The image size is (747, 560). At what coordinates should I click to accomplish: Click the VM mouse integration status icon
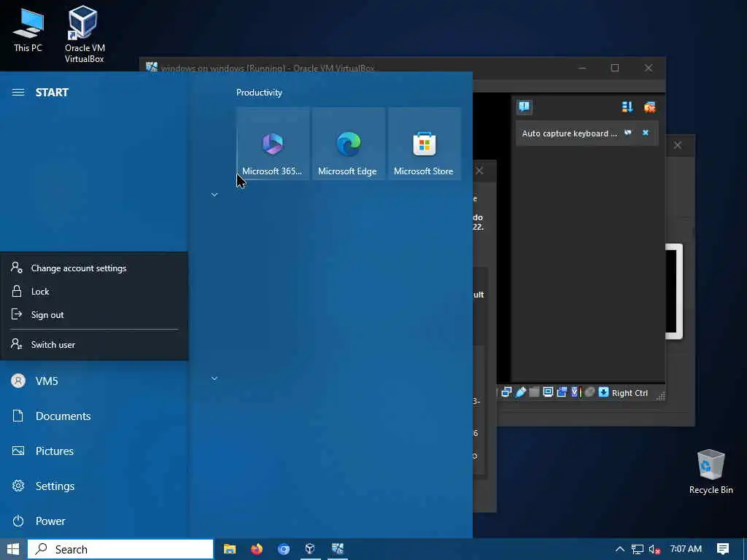tap(589, 392)
